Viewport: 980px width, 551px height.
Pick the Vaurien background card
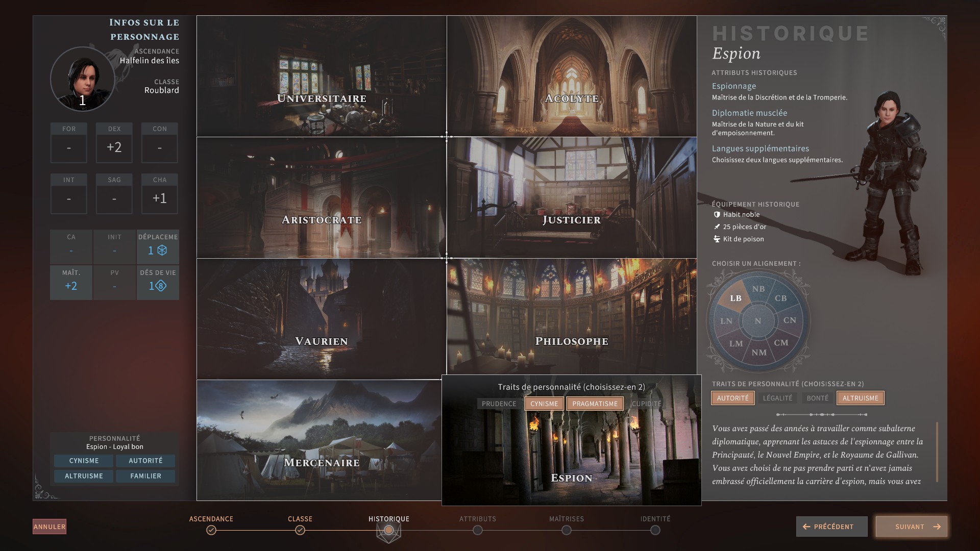point(322,319)
